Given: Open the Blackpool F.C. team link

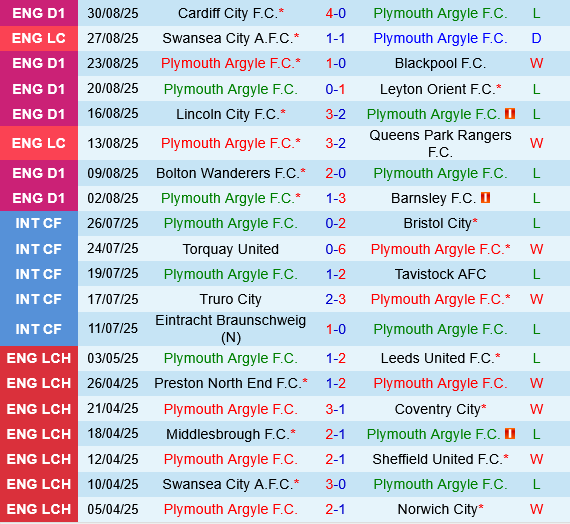Looking at the screenshot, I should [x=440, y=64].
